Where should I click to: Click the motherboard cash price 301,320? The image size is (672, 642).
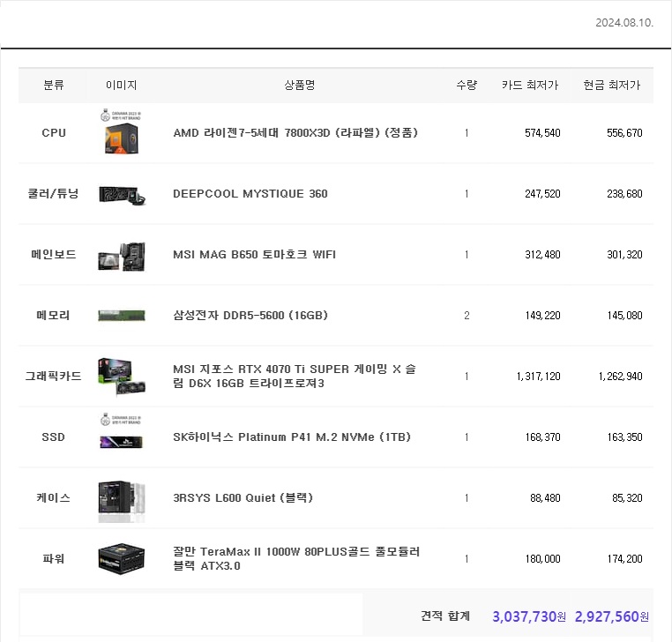coord(624,255)
